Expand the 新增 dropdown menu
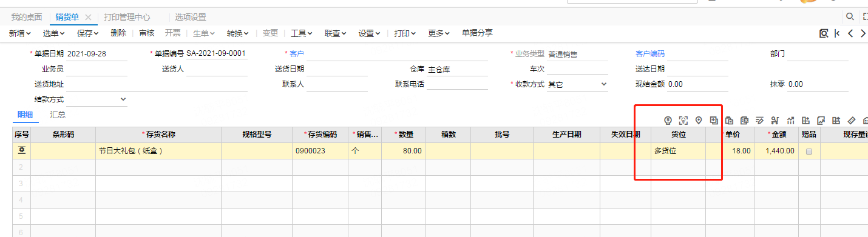 point(20,33)
